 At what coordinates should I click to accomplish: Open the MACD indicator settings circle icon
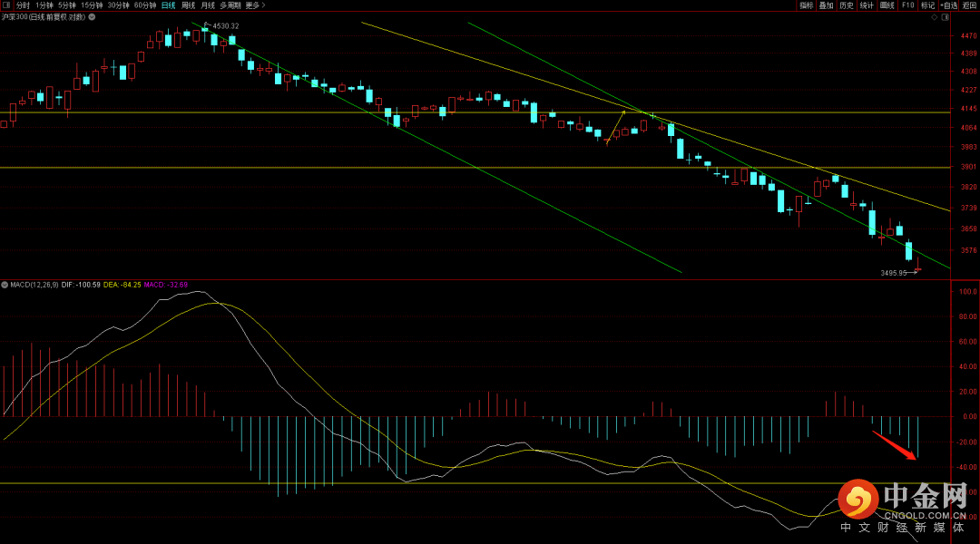coord(5,285)
